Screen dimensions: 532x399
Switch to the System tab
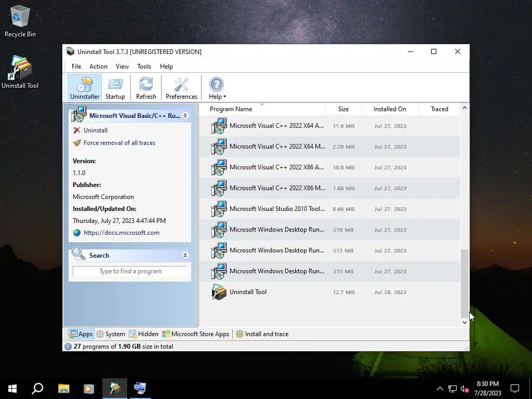111,334
